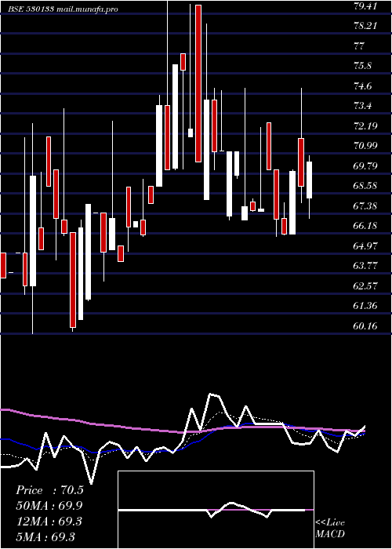Click the Price : 70.5 readout

pos(49,490)
